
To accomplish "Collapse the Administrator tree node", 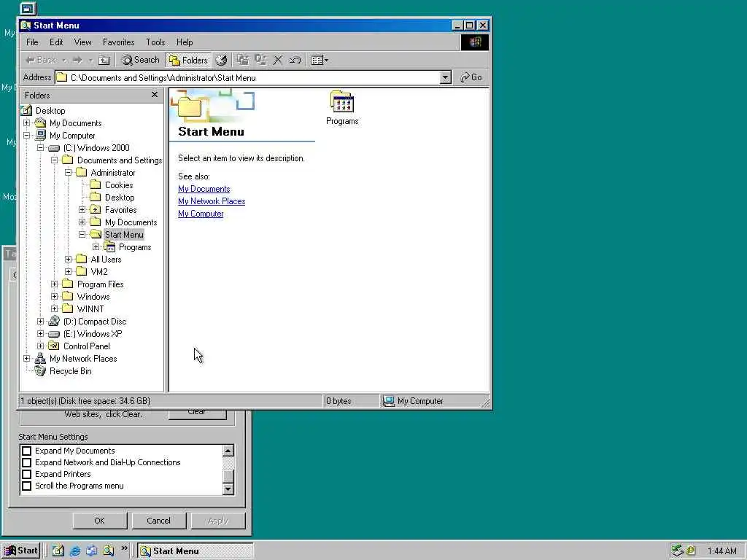I will 68,172.
